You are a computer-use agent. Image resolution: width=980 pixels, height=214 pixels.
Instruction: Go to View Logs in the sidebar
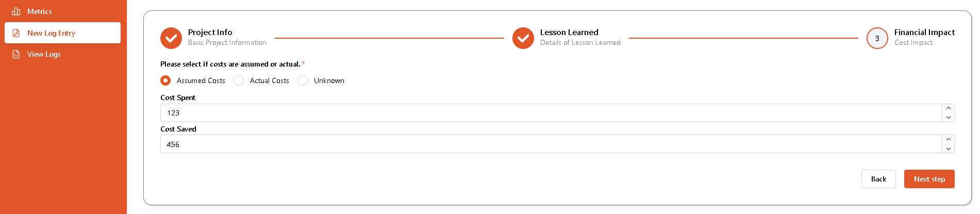click(44, 54)
